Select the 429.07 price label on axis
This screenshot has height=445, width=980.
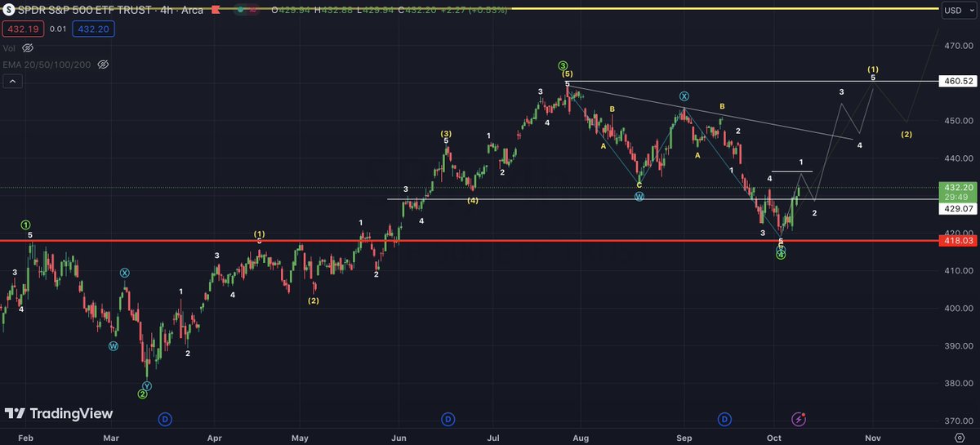click(x=958, y=209)
